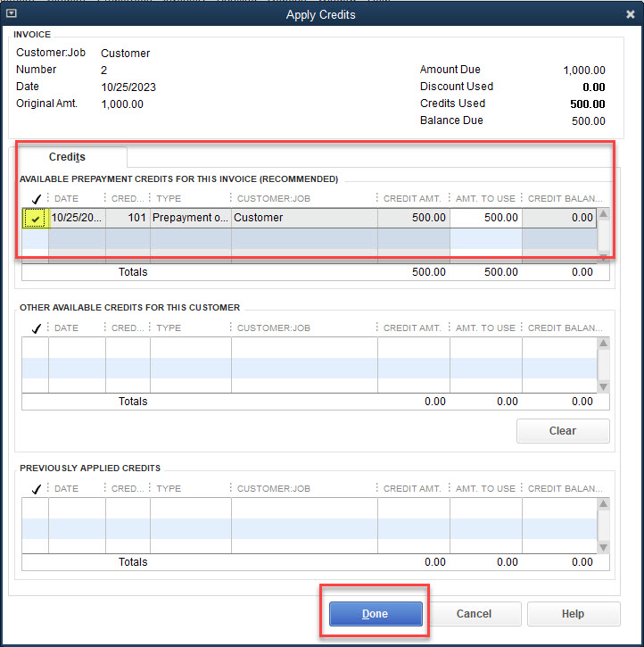The image size is (644, 647).
Task: Click the Credits Used 500.00 value
Action: click(x=588, y=104)
